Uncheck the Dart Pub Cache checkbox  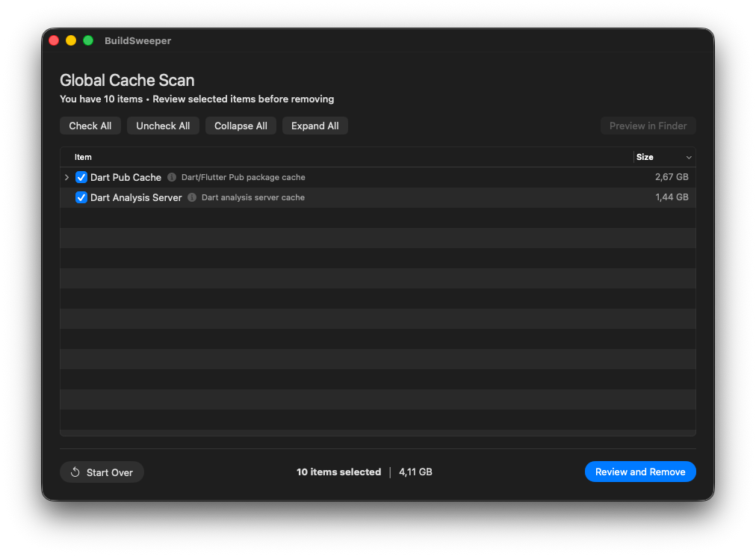click(81, 177)
